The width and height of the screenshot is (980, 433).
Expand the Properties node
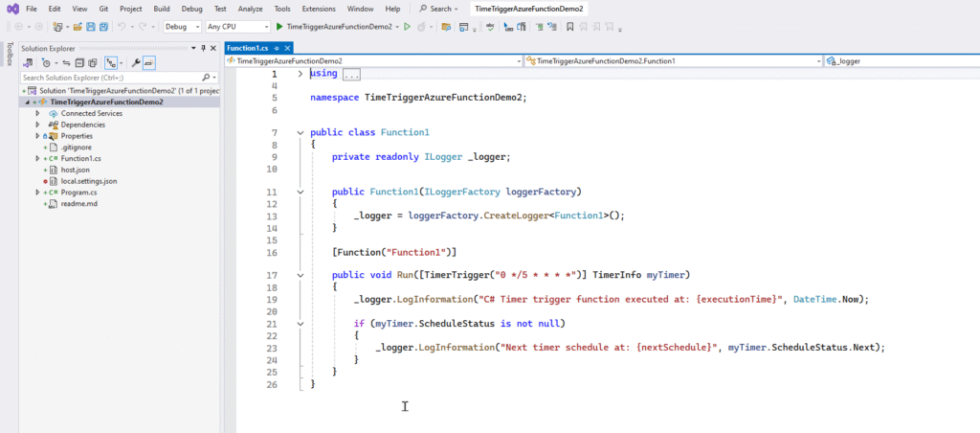[x=37, y=136]
